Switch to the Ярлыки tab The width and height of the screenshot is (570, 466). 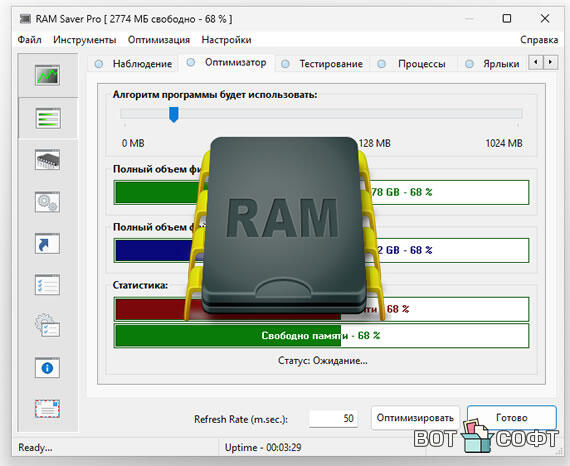click(492, 64)
